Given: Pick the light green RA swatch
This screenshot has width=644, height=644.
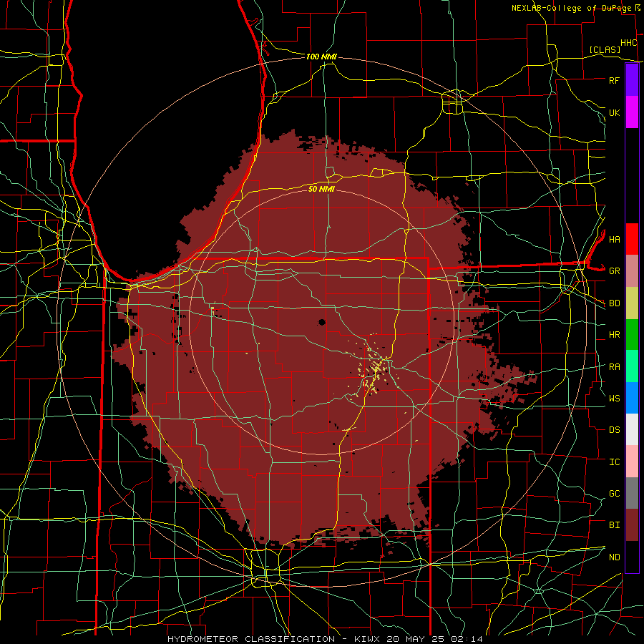Looking at the screenshot, I should click(x=632, y=366).
